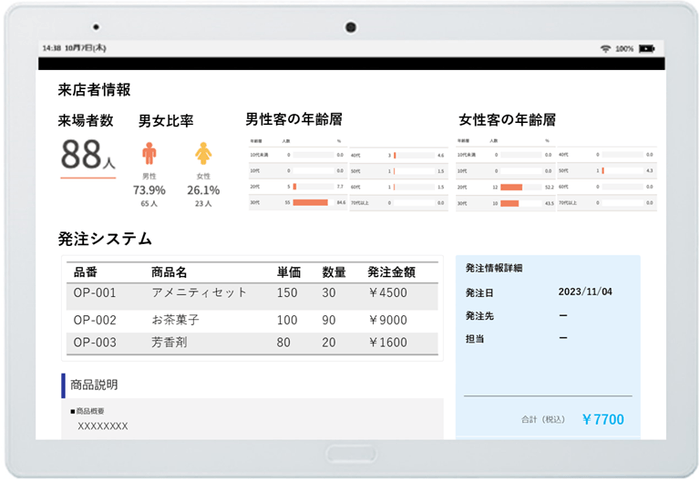This screenshot has height=481, width=700.
Task: Select the OP-002 お茶菓子 row
Action: pyautogui.click(x=250, y=320)
